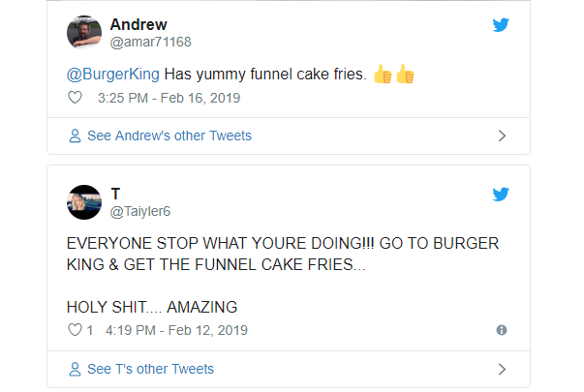Viewport: 584px width, 392px height.
Task: Open the 3:25 PM - Feb 16, 2019 timestamp
Action: [169, 98]
